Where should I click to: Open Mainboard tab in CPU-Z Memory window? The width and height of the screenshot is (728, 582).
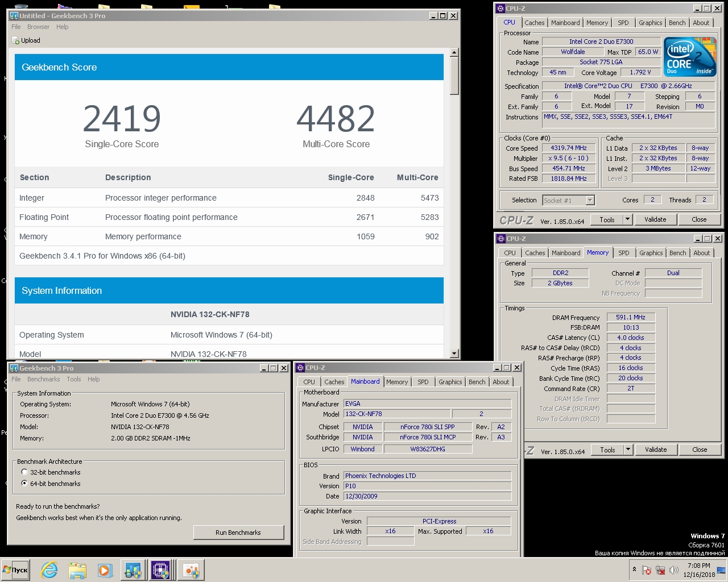pyautogui.click(x=566, y=253)
